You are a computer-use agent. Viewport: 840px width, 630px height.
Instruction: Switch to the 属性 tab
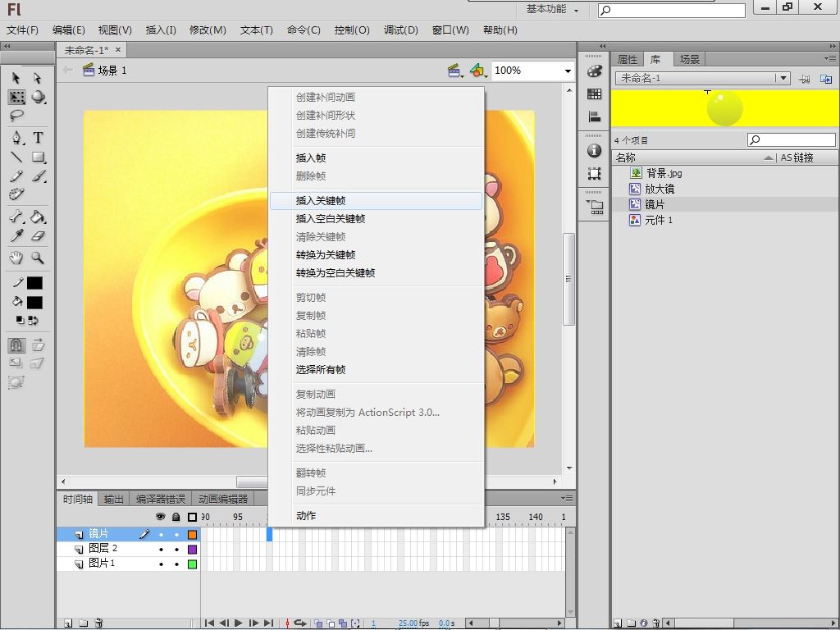pyautogui.click(x=628, y=59)
